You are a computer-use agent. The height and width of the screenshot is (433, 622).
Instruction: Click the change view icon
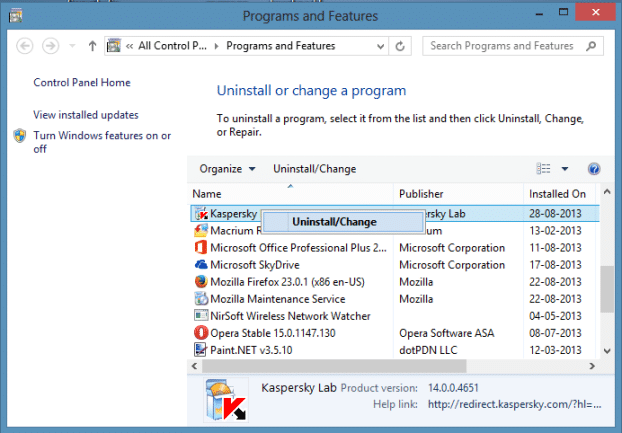tap(543, 169)
